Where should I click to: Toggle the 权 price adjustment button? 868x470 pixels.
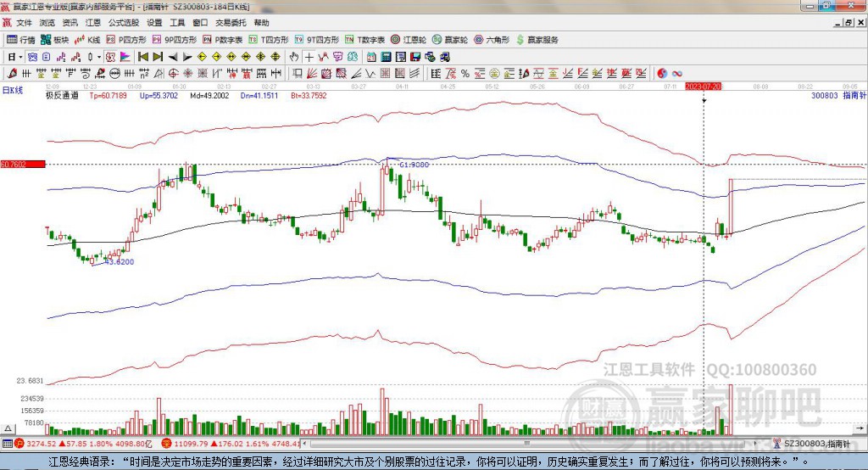coord(110,57)
